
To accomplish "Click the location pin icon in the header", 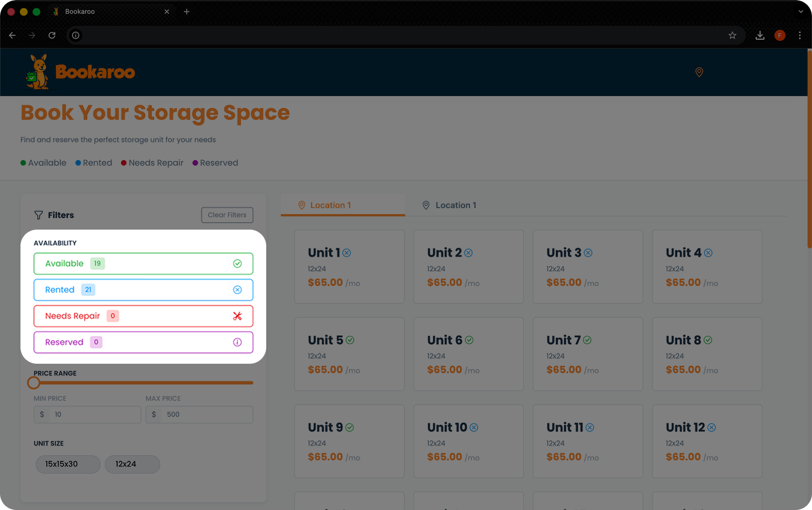I will tap(699, 72).
